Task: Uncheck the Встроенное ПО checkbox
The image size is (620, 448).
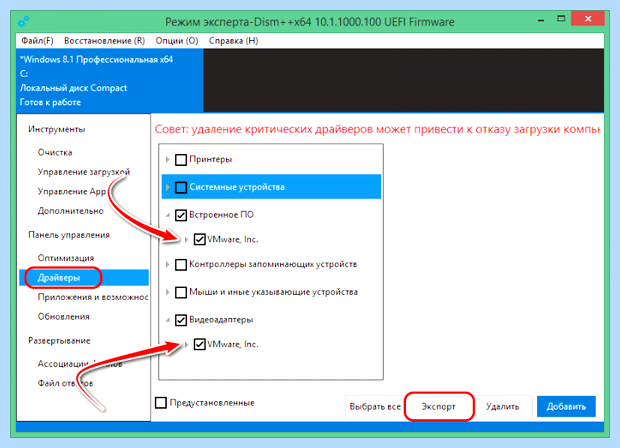Action: click(x=181, y=215)
